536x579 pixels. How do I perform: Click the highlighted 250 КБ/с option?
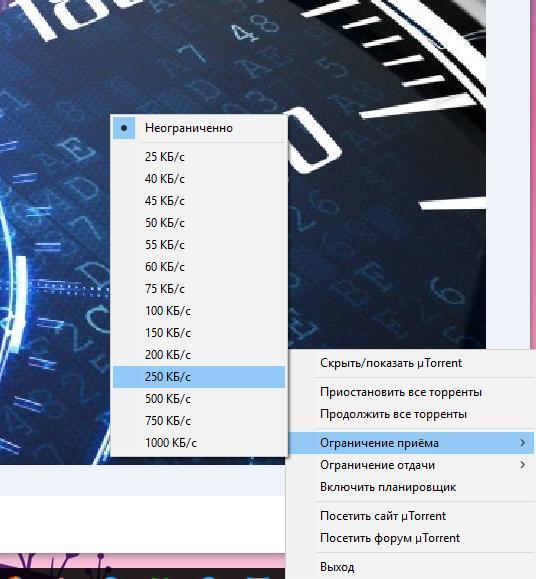[199, 377]
